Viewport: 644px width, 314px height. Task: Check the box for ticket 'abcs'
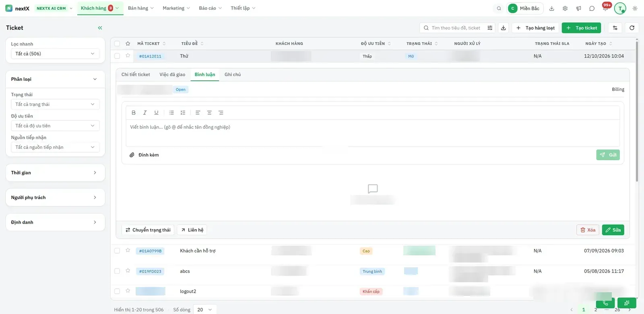[x=117, y=271]
